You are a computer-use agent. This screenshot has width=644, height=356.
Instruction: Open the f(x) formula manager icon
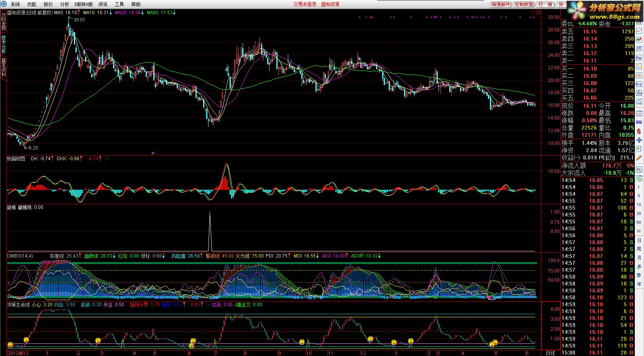[639, 93]
